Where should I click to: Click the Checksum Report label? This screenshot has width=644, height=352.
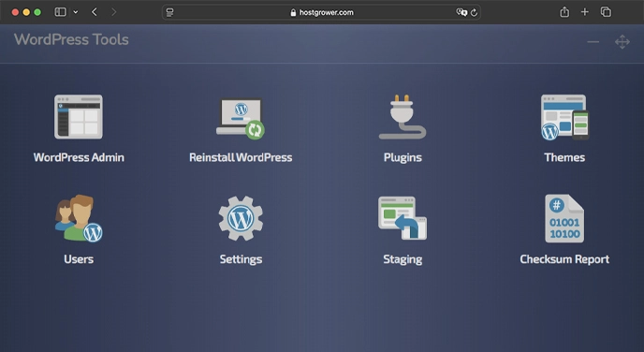tap(564, 259)
